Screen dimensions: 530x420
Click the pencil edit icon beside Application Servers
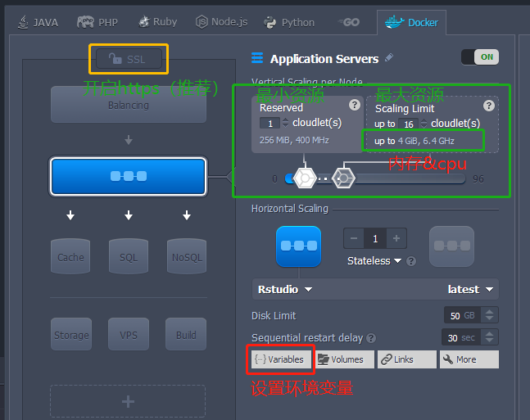pyautogui.click(x=389, y=58)
